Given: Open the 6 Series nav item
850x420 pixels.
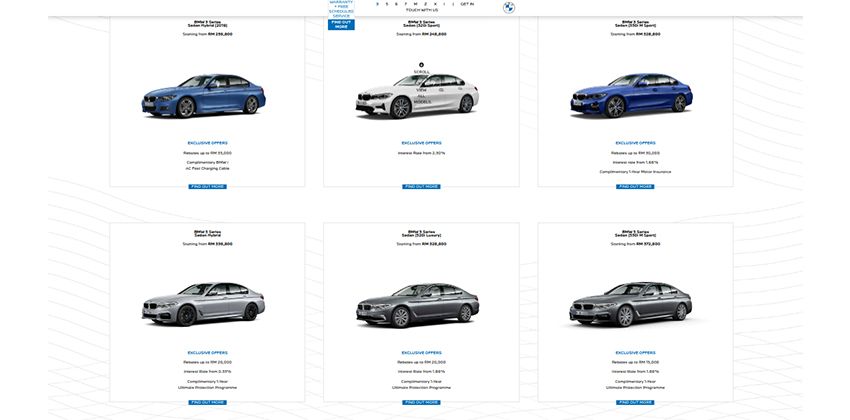Looking at the screenshot, I should pos(396,4).
